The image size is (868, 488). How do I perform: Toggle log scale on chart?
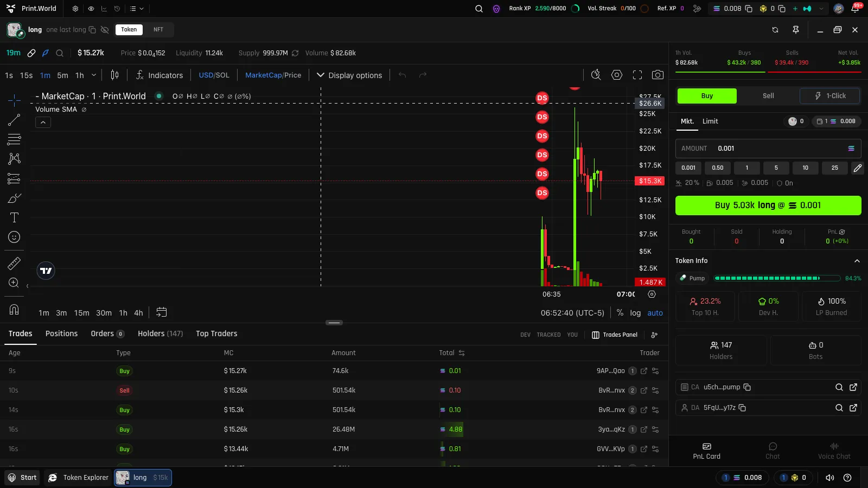click(635, 313)
